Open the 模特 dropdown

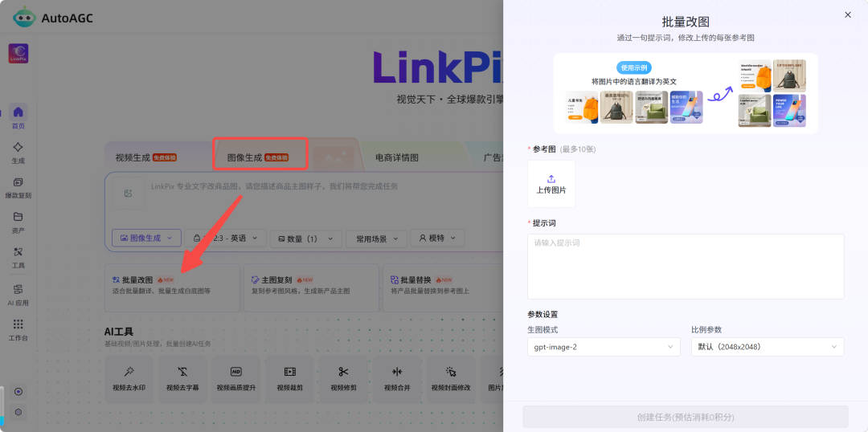pos(436,238)
